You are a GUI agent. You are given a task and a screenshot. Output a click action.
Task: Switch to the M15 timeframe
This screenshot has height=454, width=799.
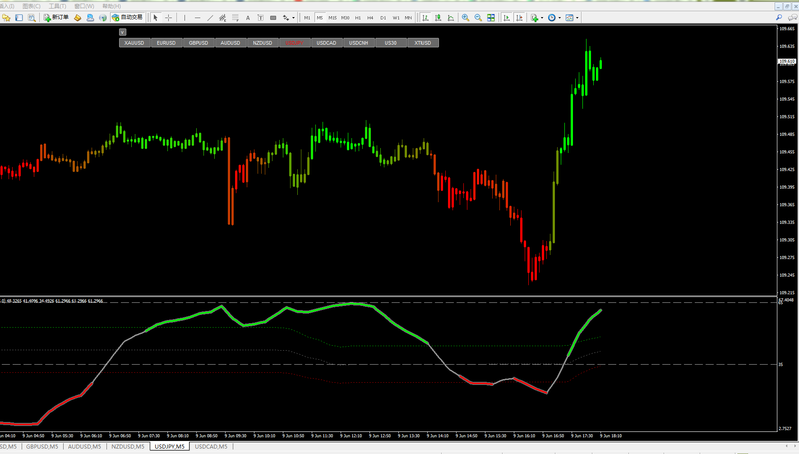pyautogui.click(x=332, y=18)
